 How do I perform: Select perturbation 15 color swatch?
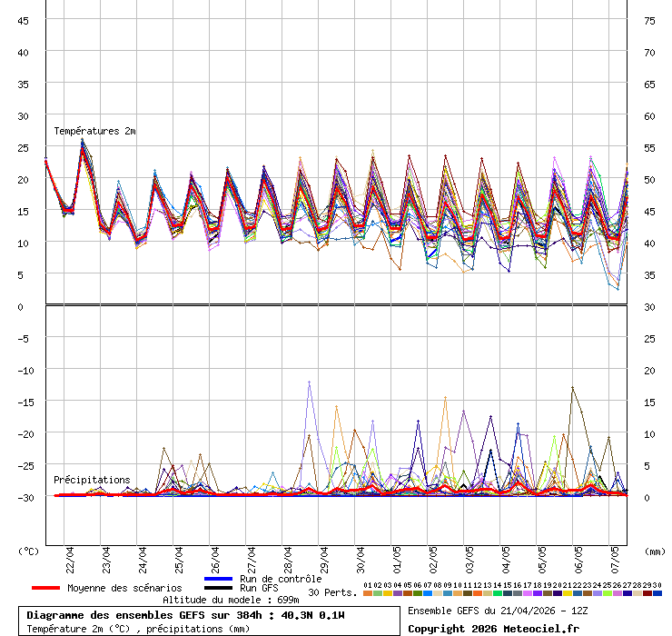tap(508, 593)
